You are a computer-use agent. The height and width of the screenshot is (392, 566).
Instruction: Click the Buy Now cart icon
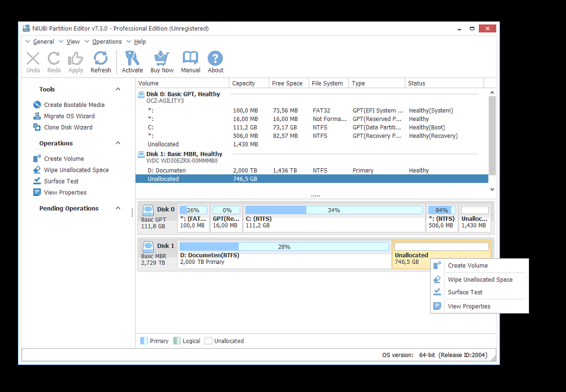162,62
